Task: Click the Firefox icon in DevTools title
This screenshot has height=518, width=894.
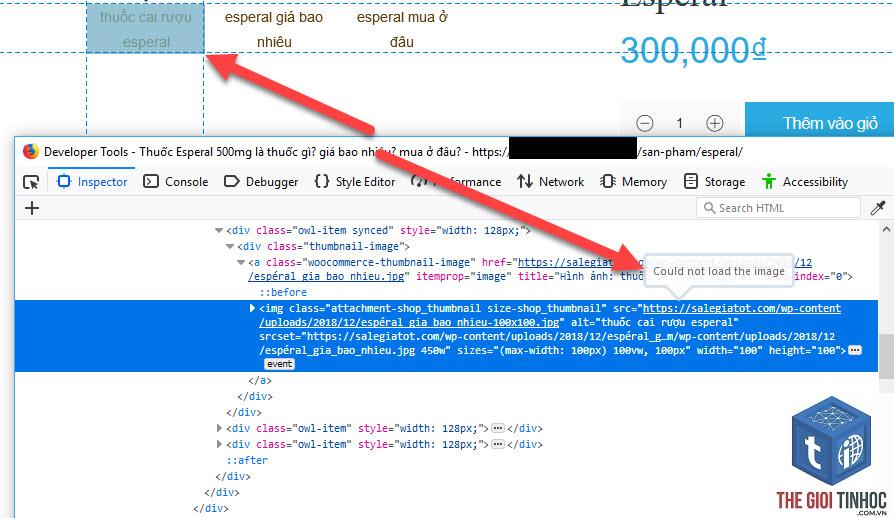Action: pos(31,152)
